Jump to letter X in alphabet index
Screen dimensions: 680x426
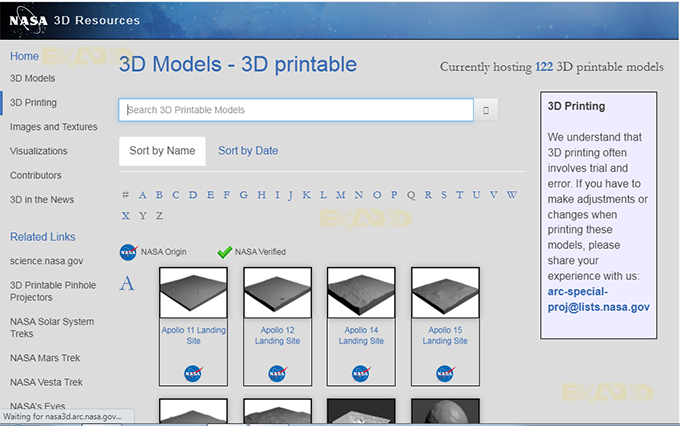coord(126,216)
